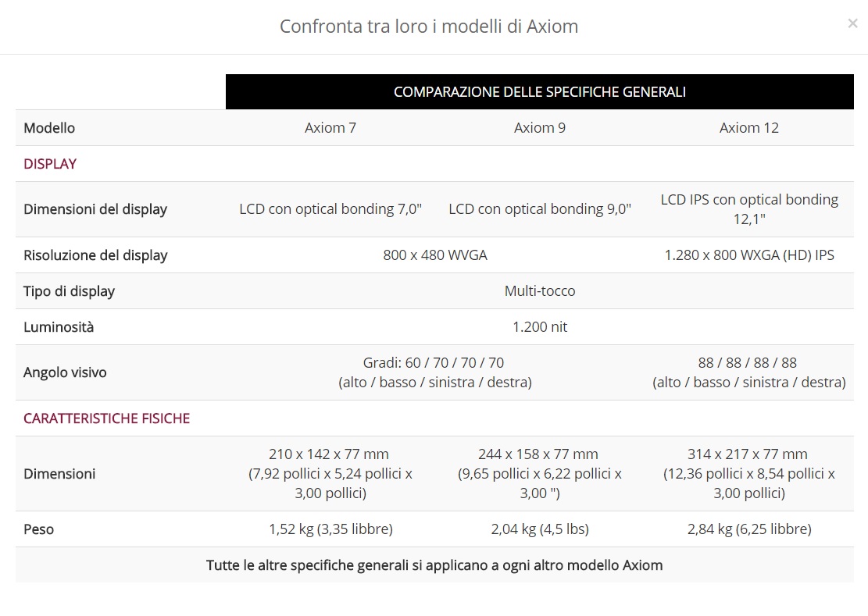This screenshot has width=868, height=616.
Task: Click the '1.200 nit' value
Action: tap(540, 327)
